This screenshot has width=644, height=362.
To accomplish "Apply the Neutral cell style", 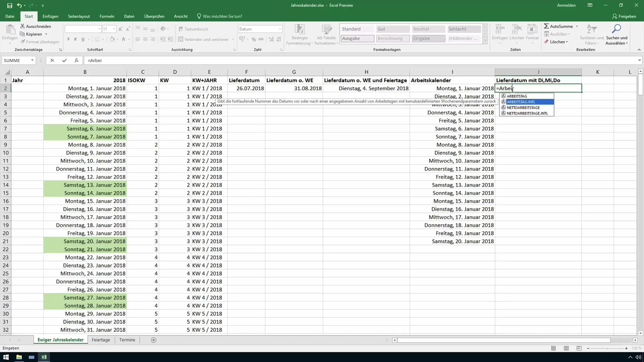I will coord(428,29).
